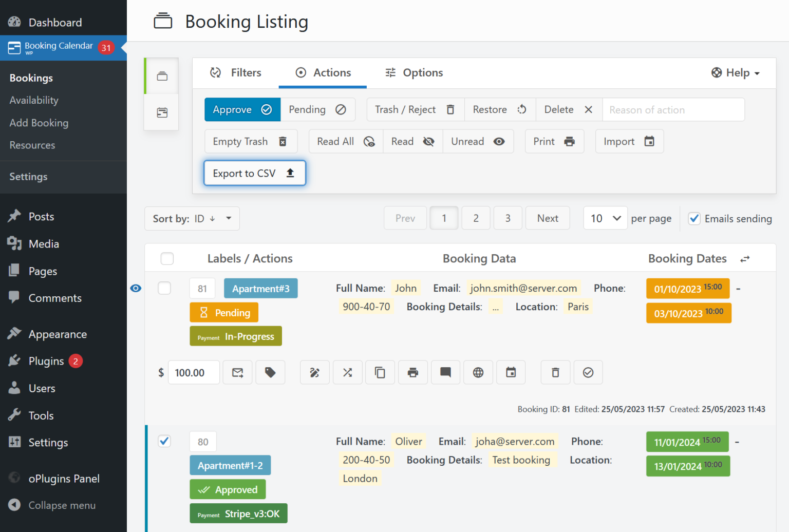Image resolution: width=789 pixels, height=532 pixels.
Task: Approve selected bookings with the Approve button
Action: click(242, 109)
